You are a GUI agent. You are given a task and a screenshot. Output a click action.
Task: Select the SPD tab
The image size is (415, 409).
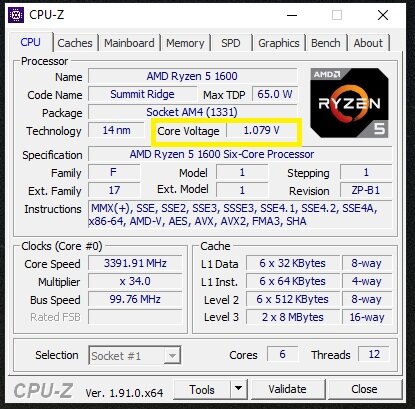click(231, 43)
